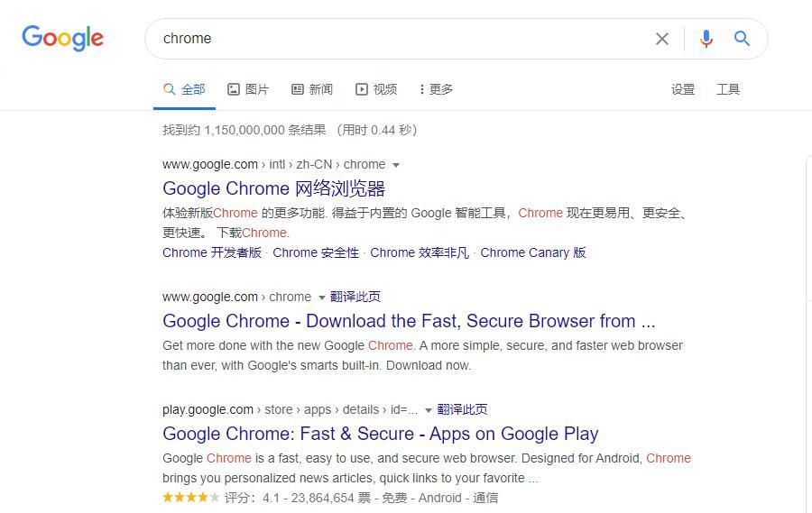Open 设置 settings menu

pyautogui.click(x=683, y=89)
